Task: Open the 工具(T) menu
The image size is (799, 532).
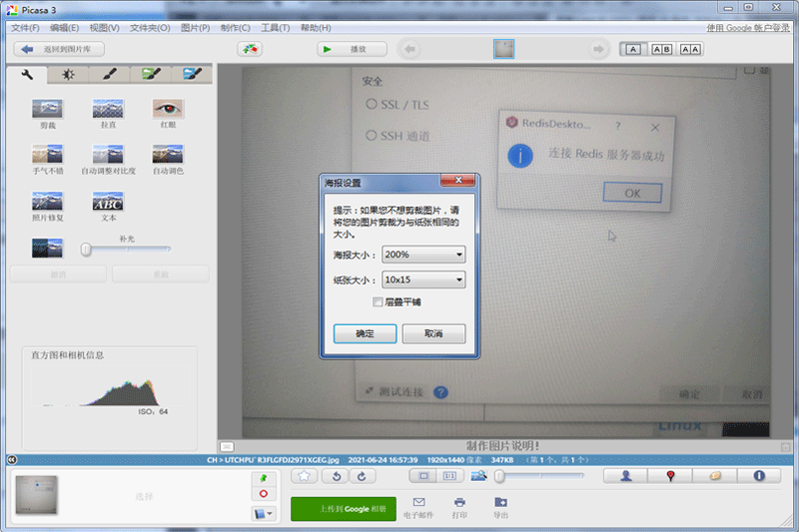Action: 276,28
